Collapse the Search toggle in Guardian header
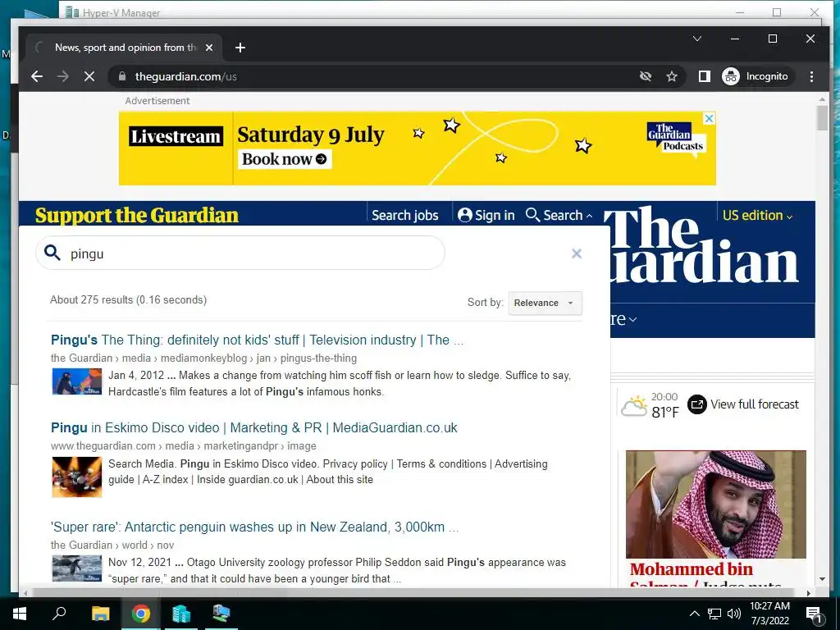Image resolution: width=840 pixels, height=630 pixels. point(559,216)
